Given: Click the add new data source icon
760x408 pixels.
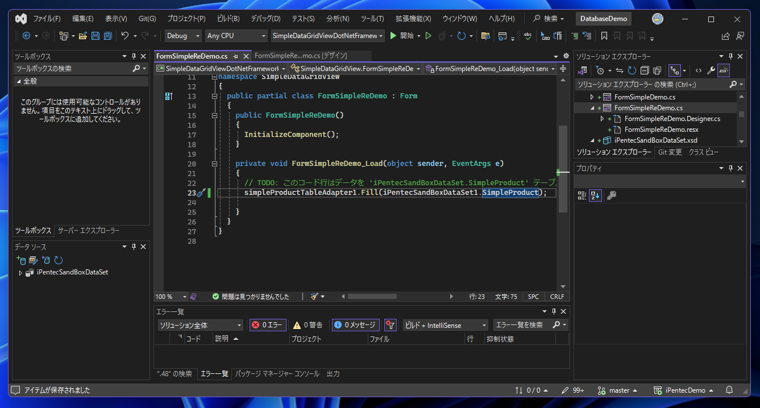Looking at the screenshot, I should point(21,260).
